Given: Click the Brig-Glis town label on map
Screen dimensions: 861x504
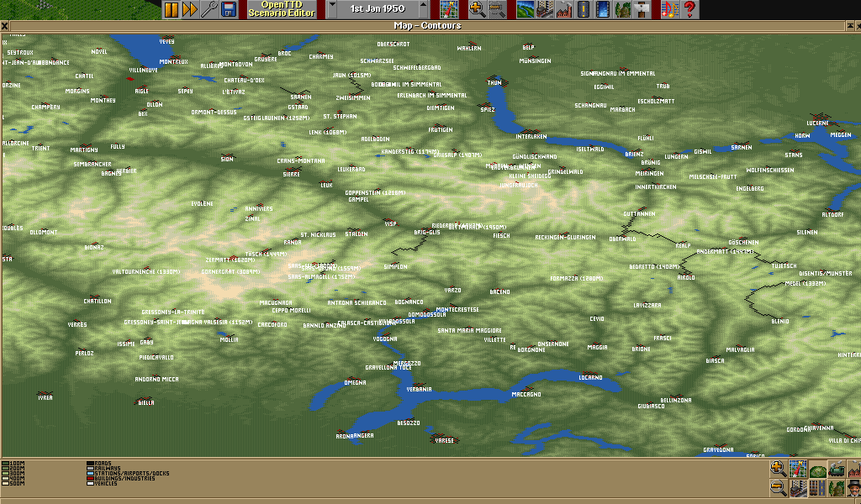Looking at the screenshot, I should coord(426,232).
